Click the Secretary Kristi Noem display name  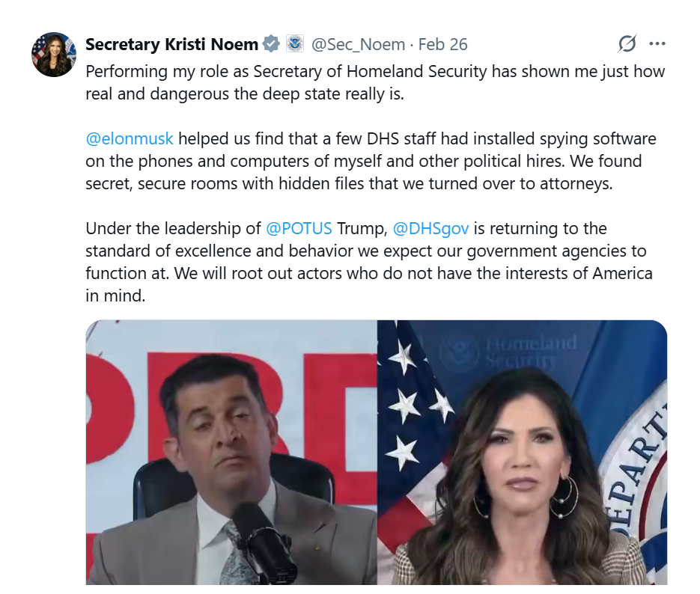171,44
